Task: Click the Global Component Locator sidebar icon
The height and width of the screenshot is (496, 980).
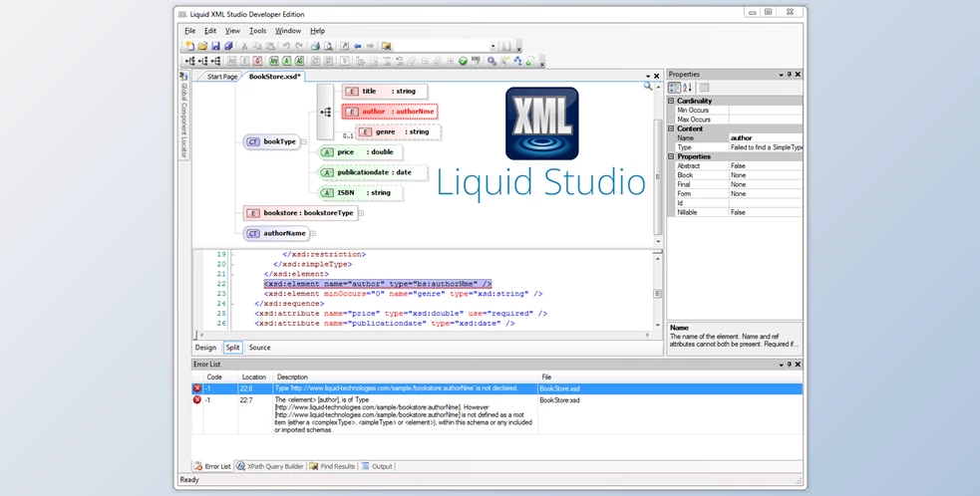Action: point(183,77)
